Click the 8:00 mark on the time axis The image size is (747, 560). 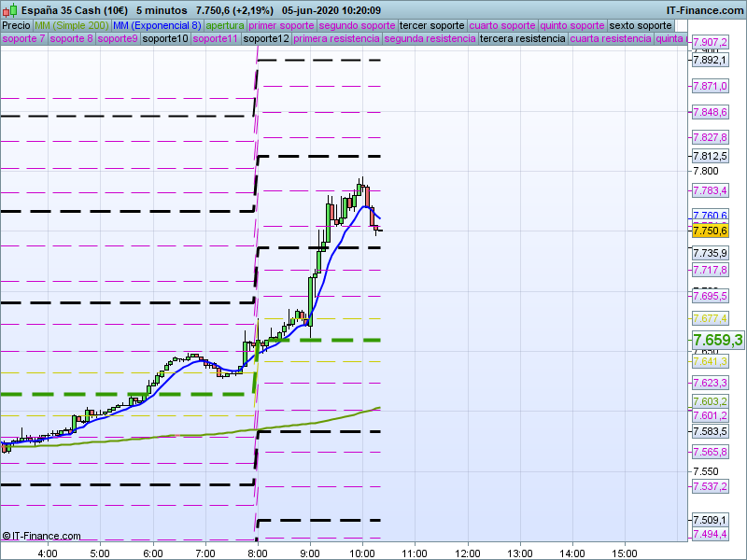[259, 553]
